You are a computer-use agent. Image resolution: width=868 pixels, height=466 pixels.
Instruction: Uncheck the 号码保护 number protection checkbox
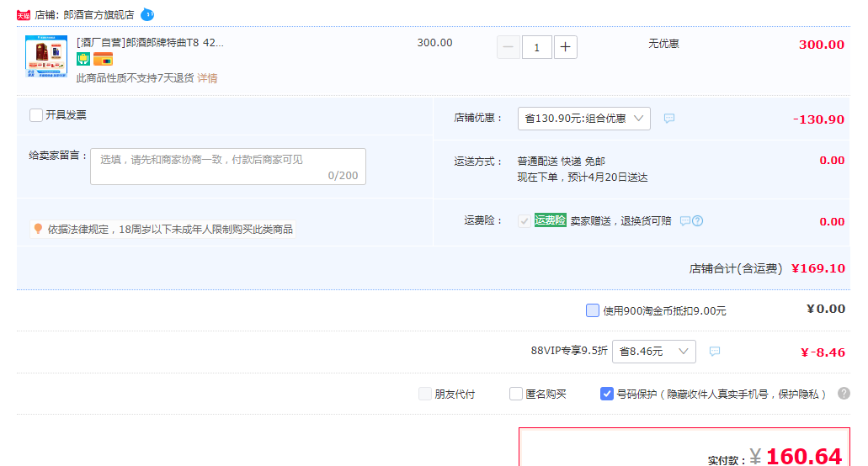click(607, 394)
